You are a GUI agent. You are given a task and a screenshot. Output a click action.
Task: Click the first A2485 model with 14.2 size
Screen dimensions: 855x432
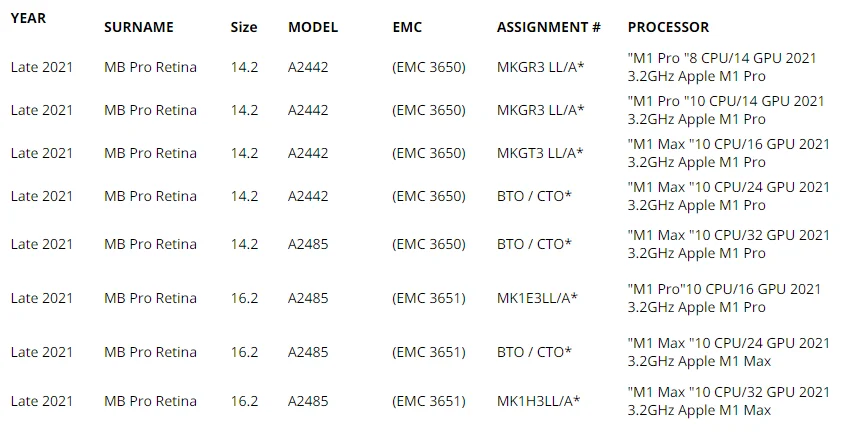308,244
